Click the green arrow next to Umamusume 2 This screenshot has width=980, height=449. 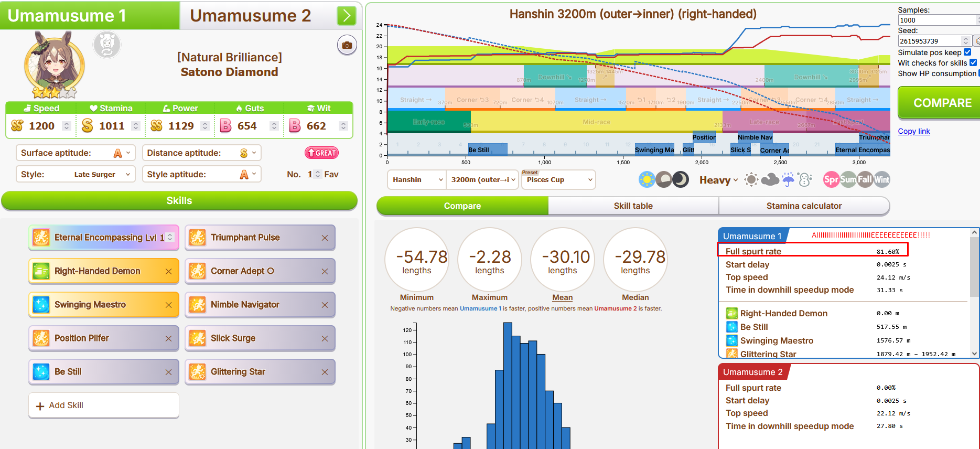(346, 16)
